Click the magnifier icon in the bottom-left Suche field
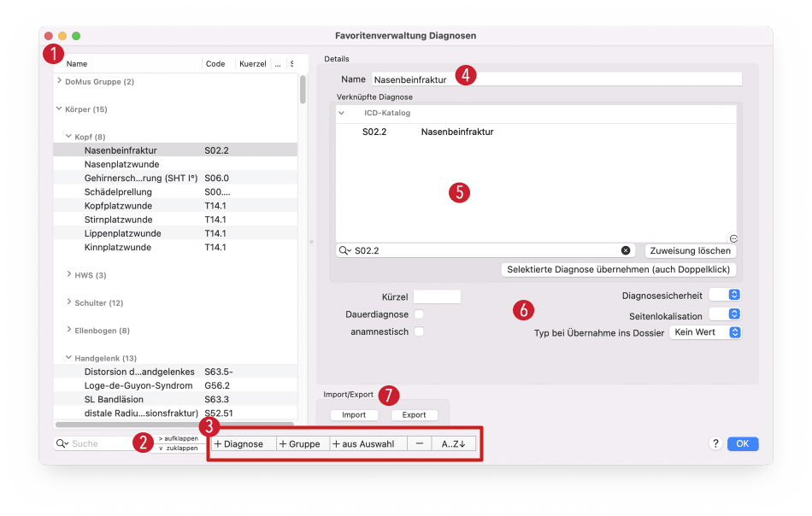This screenshot has width=812, height=516. (x=62, y=444)
